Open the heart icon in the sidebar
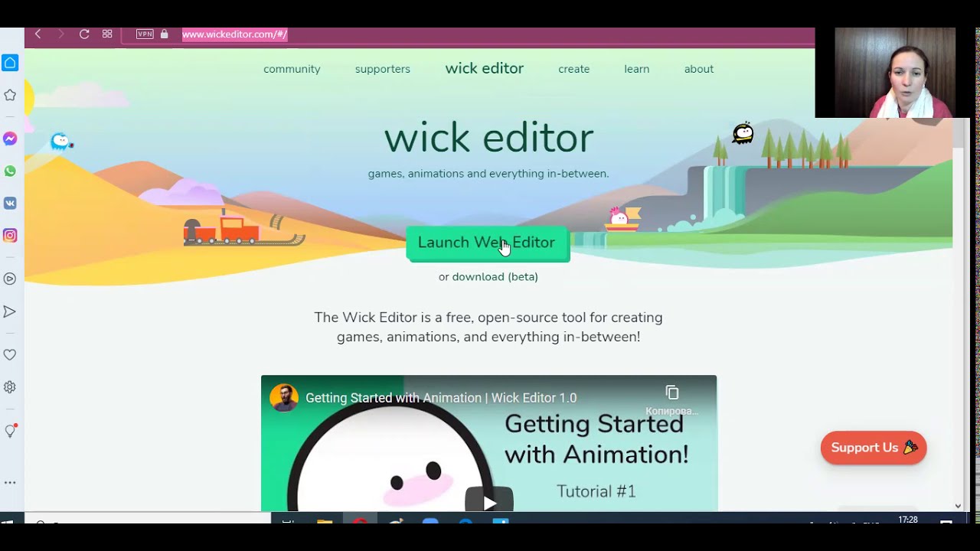This screenshot has height=551, width=980. pyautogui.click(x=10, y=354)
